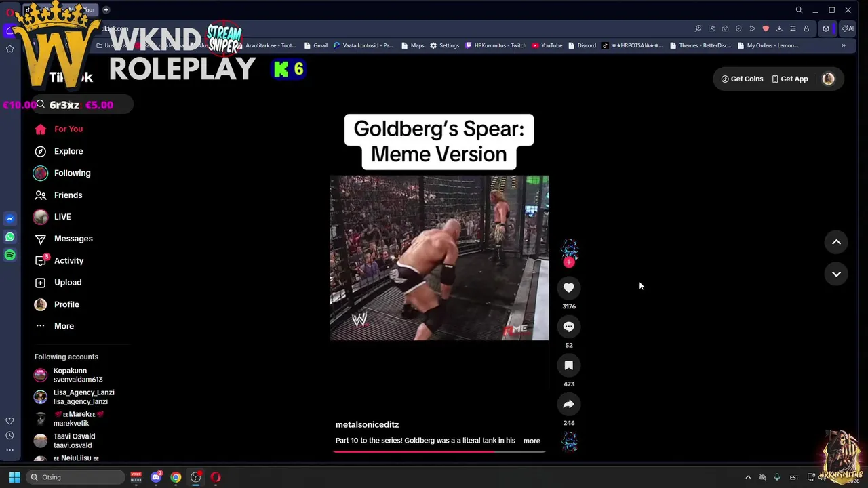Bookmark the video using the favorites icon

[569, 365]
